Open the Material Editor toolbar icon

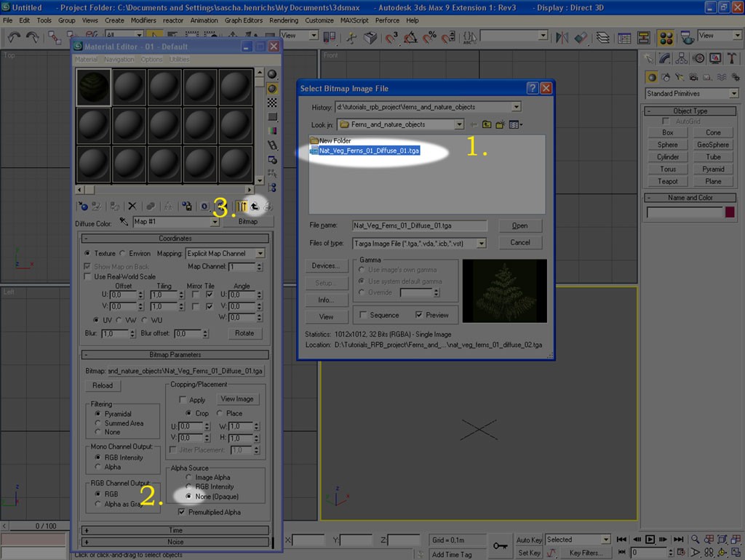(x=666, y=38)
